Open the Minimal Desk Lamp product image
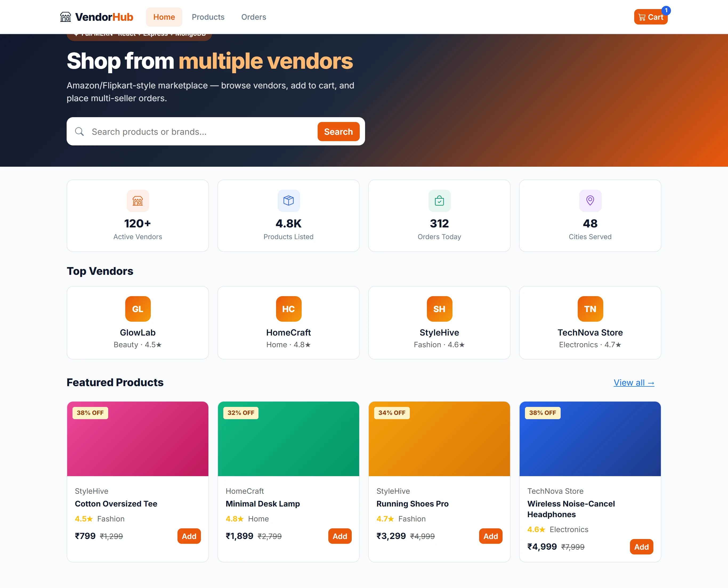 click(x=288, y=439)
